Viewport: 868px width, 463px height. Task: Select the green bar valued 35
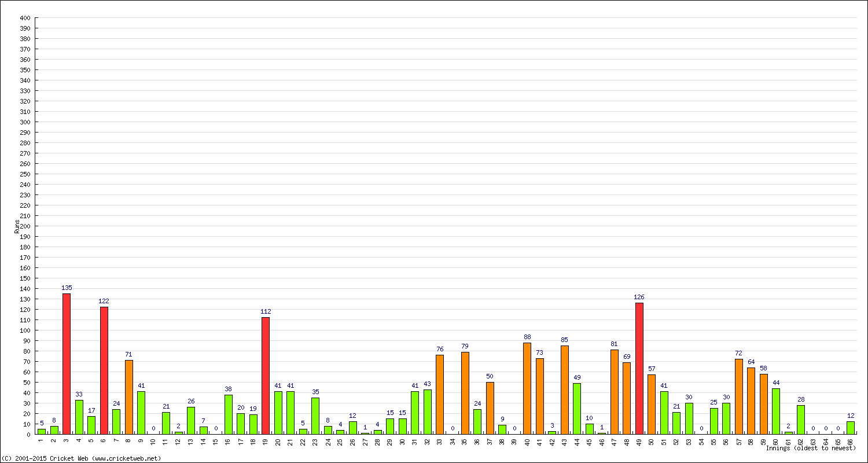[315, 416]
